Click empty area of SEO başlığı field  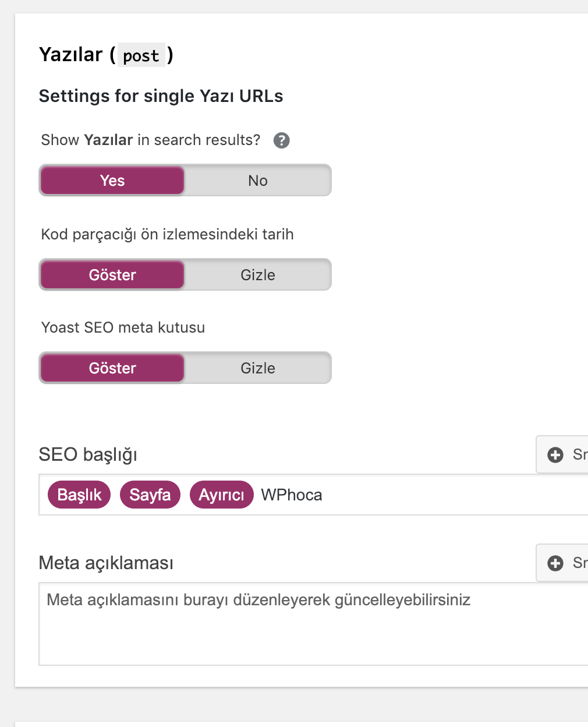tap(454, 495)
